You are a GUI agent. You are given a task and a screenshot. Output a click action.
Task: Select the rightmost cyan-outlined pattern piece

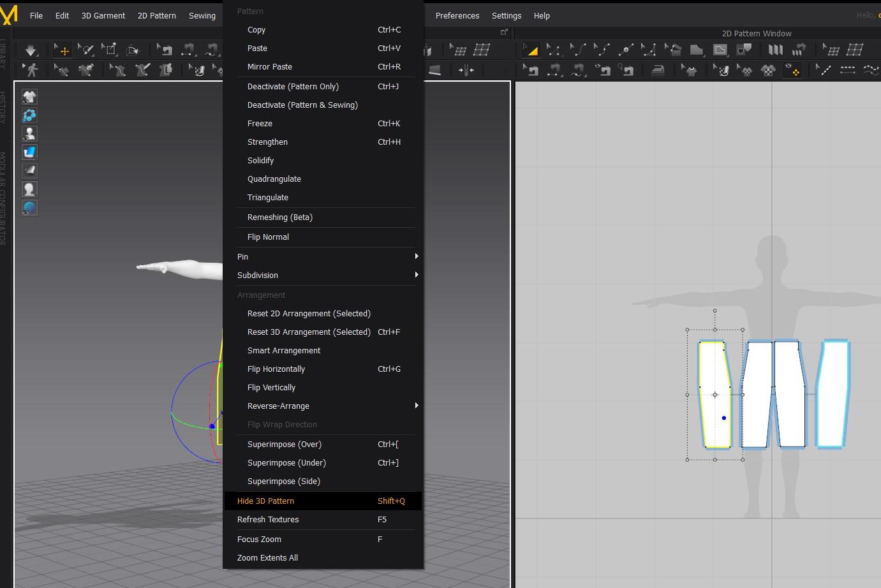pyautogui.click(x=833, y=393)
